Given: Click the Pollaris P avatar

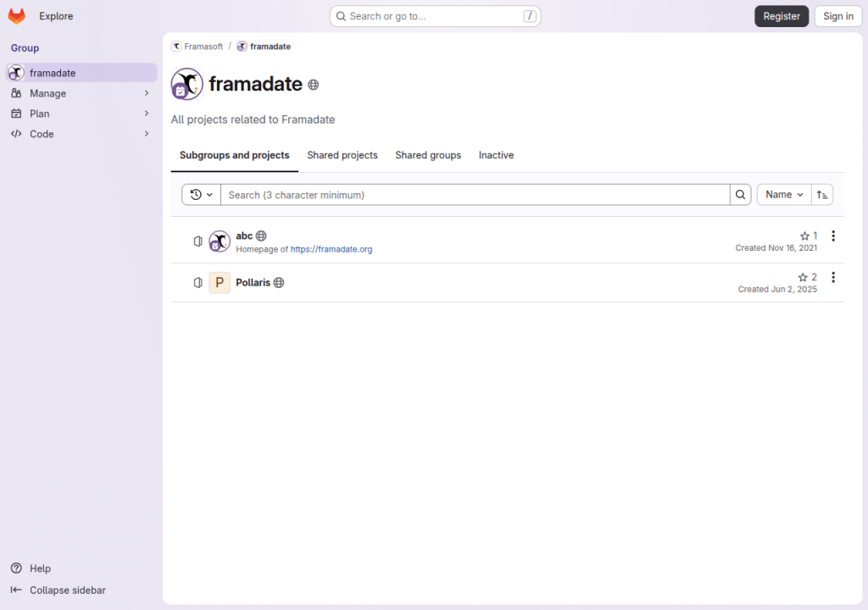Looking at the screenshot, I should pos(220,282).
